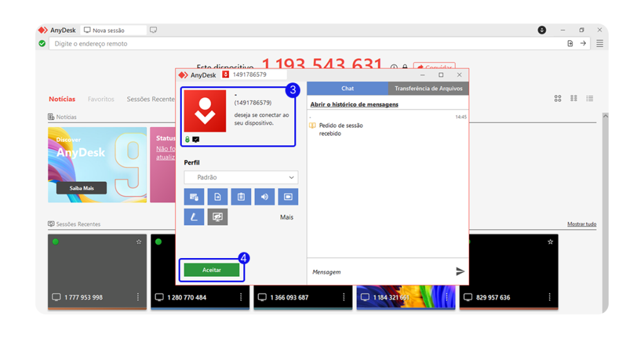Select the Notícias tab
This screenshot has width=644, height=338.
pos(62,99)
